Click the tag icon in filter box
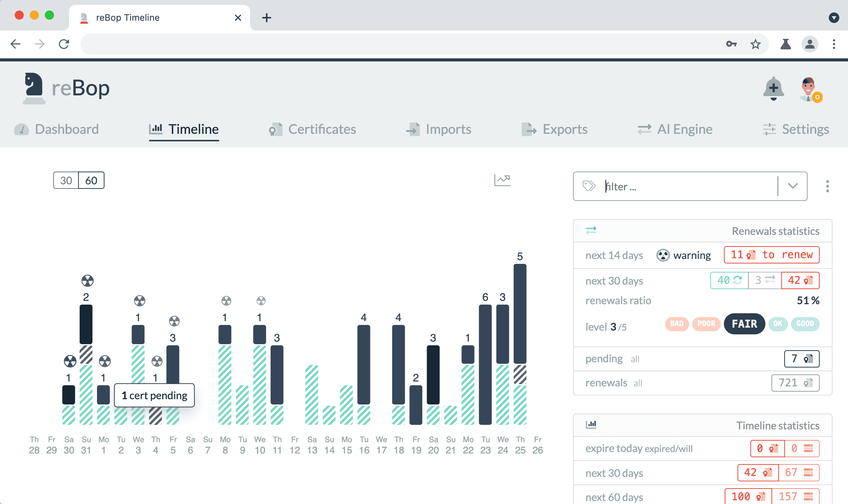The image size is (848, 504). click(x=589, y=186)
